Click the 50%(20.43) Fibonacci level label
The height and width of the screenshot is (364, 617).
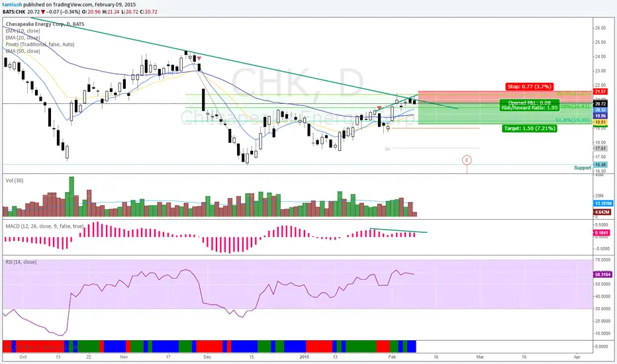(575, 107)
